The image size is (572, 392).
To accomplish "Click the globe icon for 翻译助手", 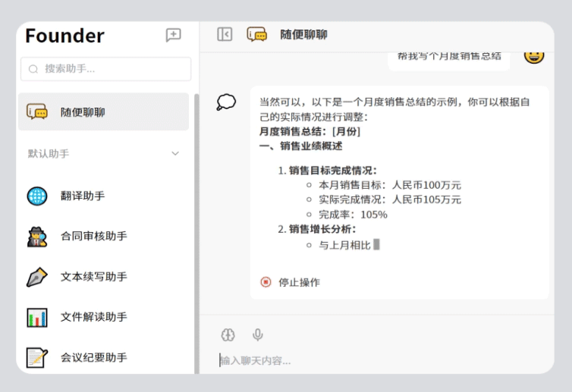I will pos(37,196).
